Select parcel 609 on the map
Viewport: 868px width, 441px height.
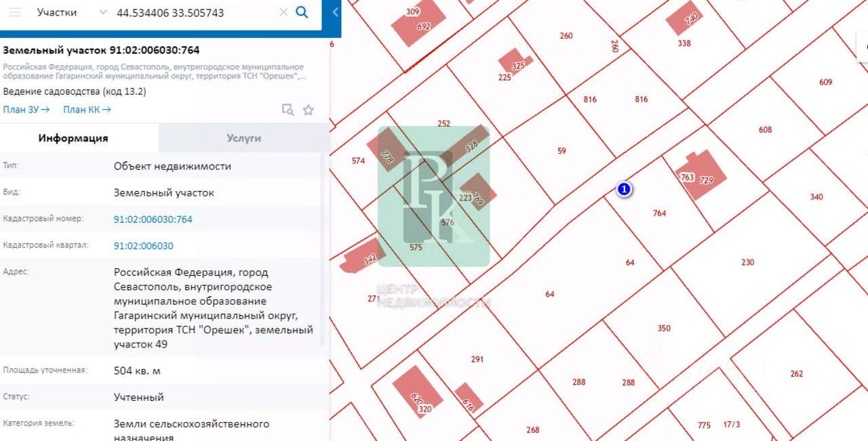point(825,83)
